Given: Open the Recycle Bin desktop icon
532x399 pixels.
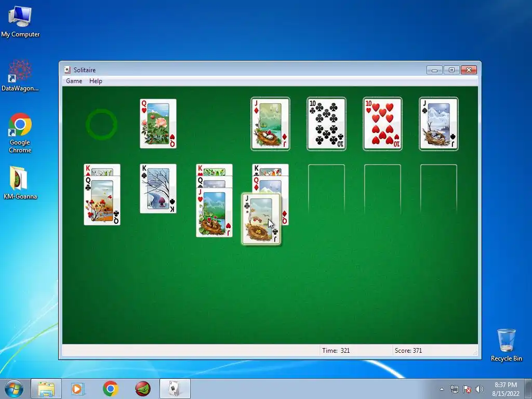Looking at the screenshot, I should (x=506, y=345).
